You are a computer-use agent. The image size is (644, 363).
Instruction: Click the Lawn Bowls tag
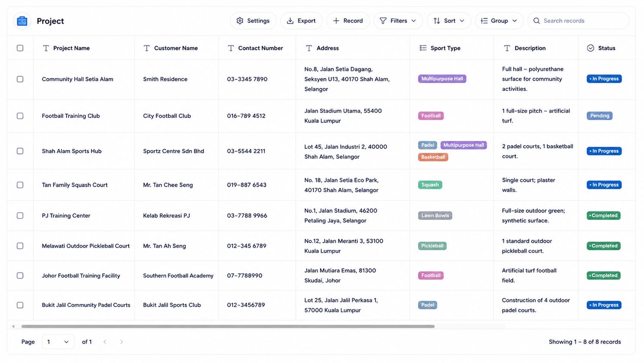(x=435, y=215)
